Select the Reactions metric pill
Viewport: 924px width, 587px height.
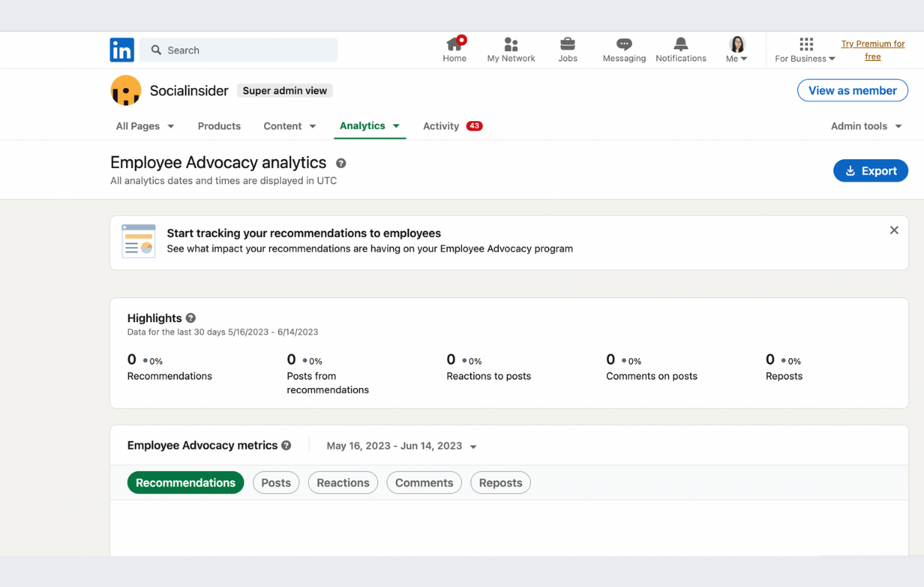(x=343, y=483)
